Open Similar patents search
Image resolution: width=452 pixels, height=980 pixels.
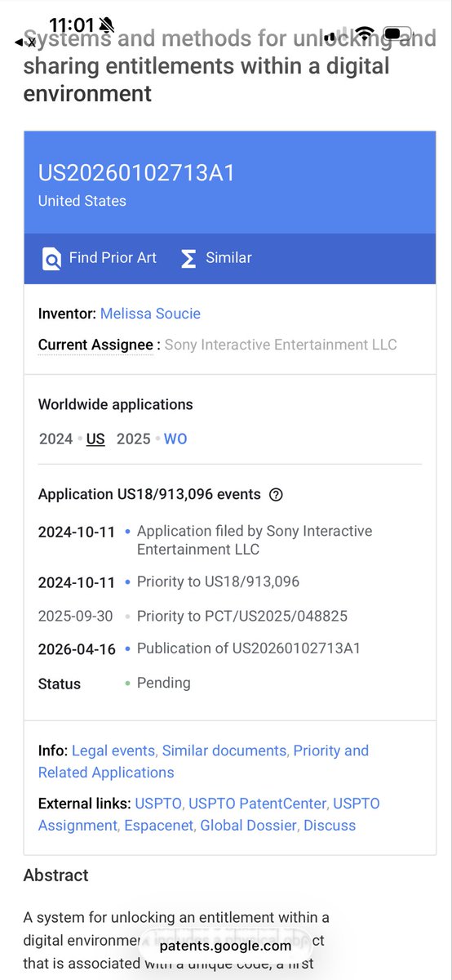215,258
